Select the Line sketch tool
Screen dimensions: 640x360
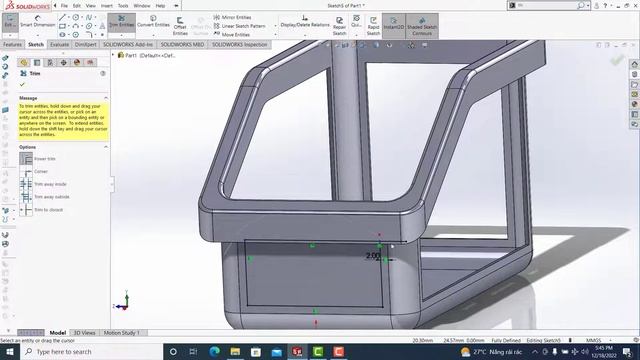click(62, 17)
